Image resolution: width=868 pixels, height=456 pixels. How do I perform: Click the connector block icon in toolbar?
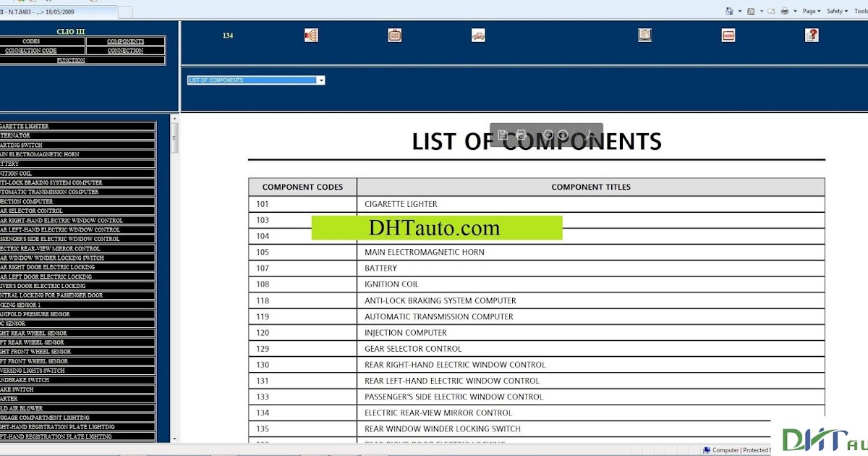point(395,35)
